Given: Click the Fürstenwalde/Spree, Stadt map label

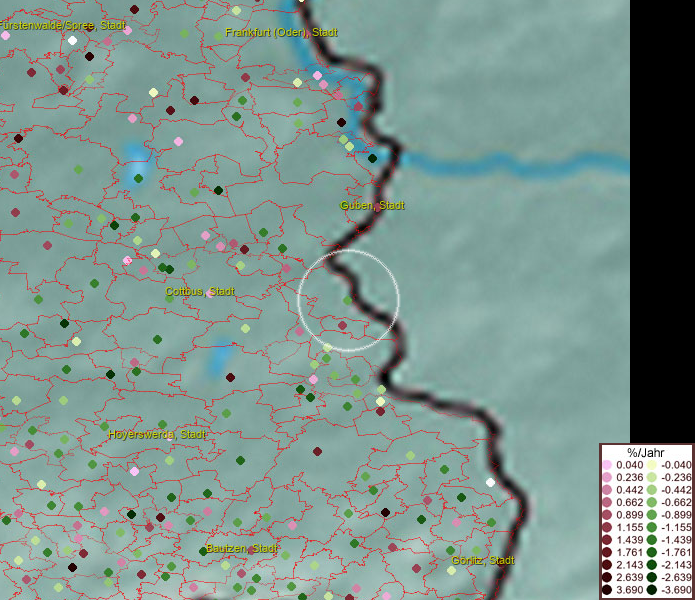Looking at the screenshot, I should pyautogui.click(x=63, y=25).
